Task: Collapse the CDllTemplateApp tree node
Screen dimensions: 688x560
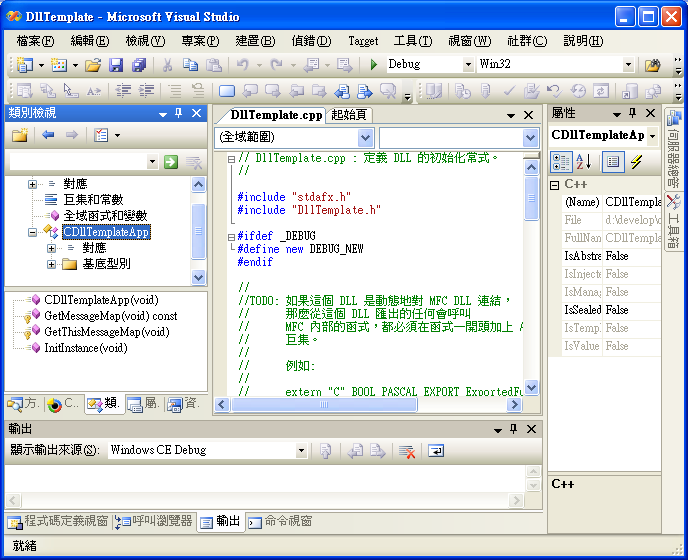Action: coord(32,232)
